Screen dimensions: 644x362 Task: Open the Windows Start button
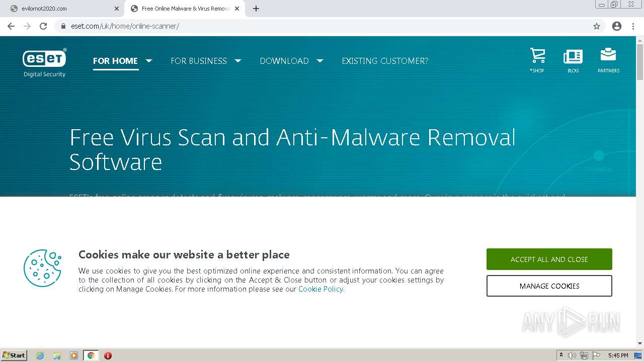(14, 355)
